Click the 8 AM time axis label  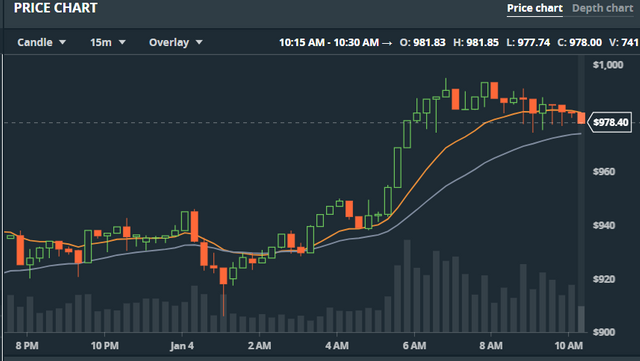click(x=491, y=346)
